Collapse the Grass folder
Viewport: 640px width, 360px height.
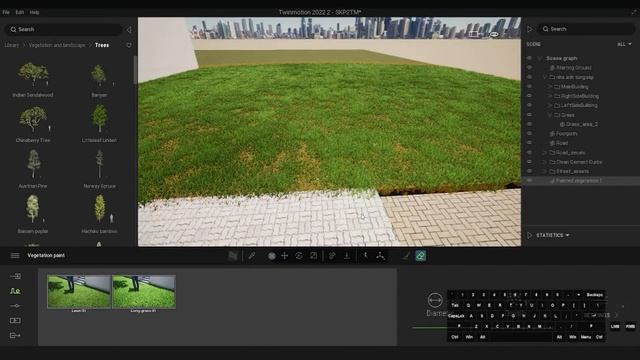tap(550, 115)
